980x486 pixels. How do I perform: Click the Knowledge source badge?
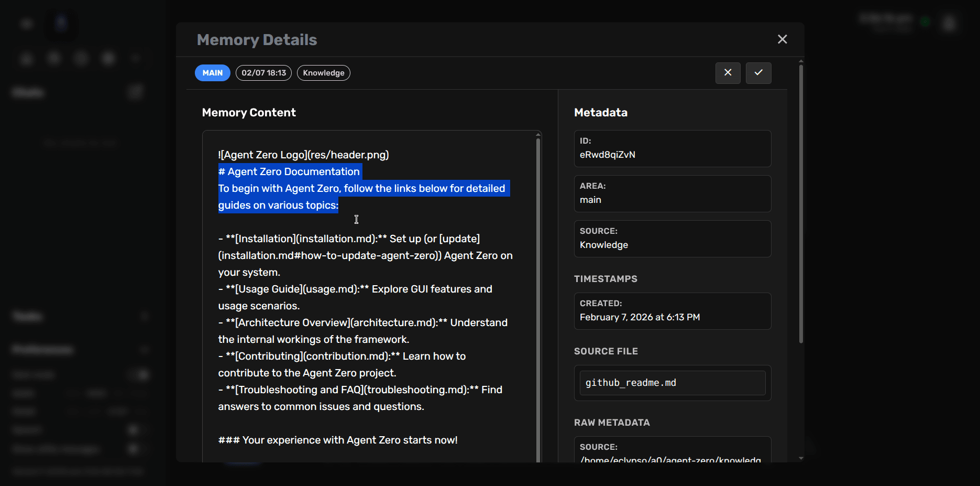[x=323, y=73]
